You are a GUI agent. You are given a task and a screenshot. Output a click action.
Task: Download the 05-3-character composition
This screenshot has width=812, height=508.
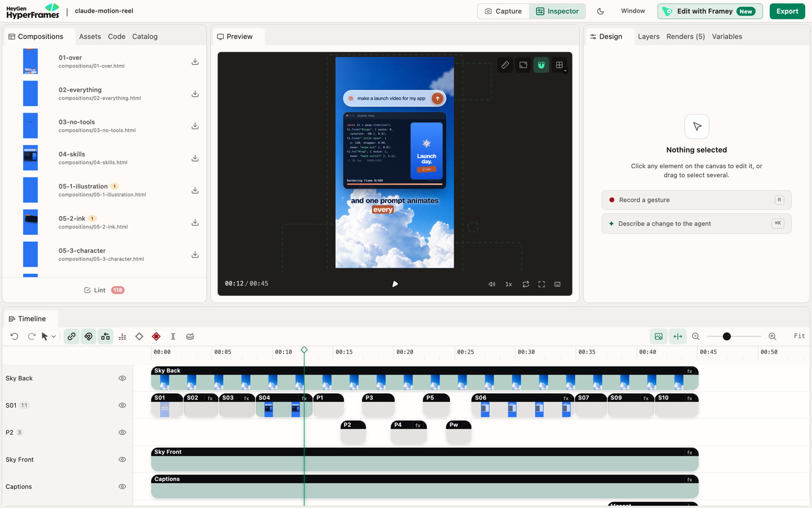pos(195,255)
